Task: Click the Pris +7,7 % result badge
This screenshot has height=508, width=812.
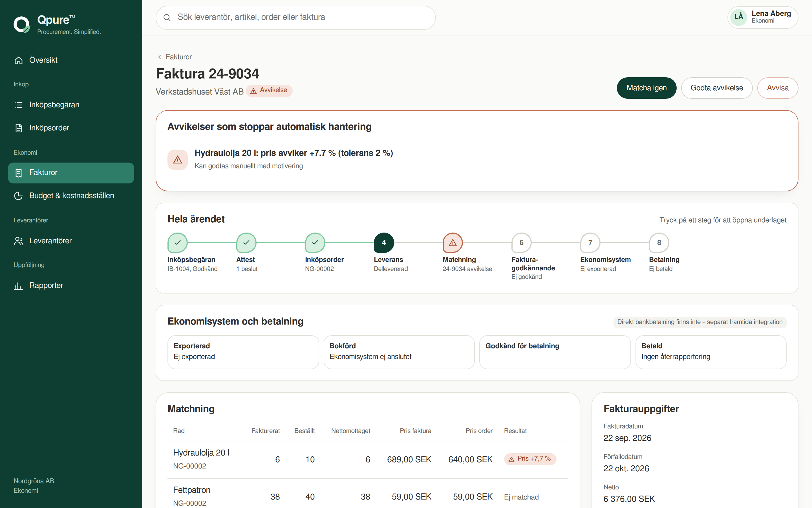Action: pyautogui.click(x=530, y=459)
